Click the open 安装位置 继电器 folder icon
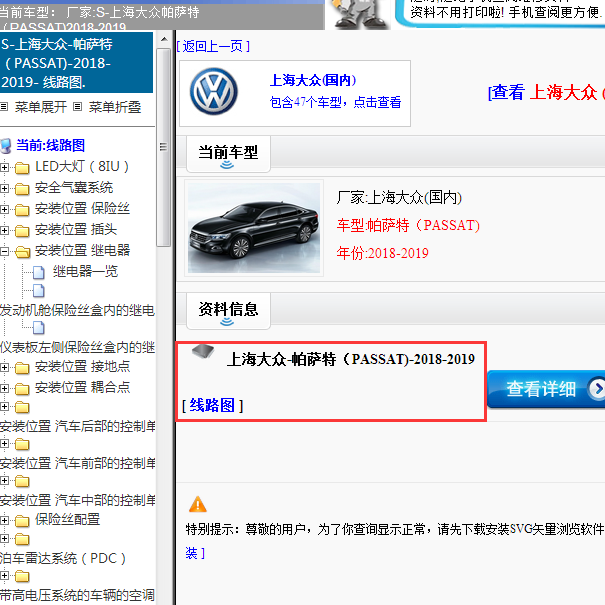 [x=22, y=252]
